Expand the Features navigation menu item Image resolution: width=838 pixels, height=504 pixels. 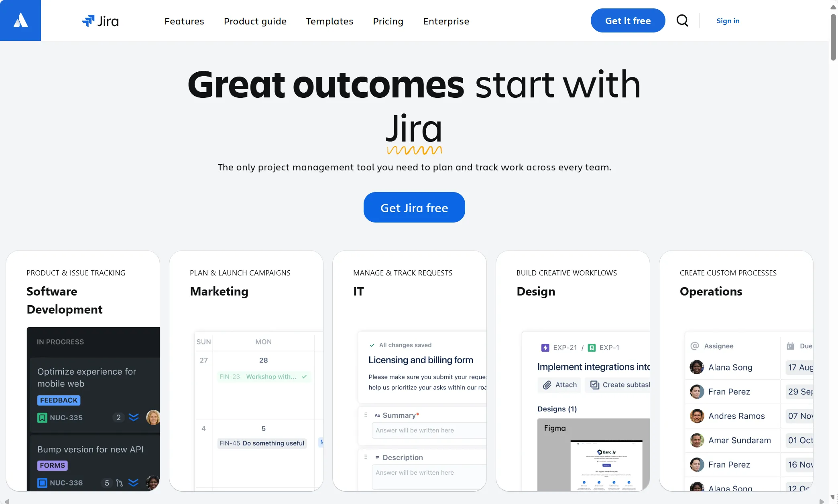[x=184, y=20]
